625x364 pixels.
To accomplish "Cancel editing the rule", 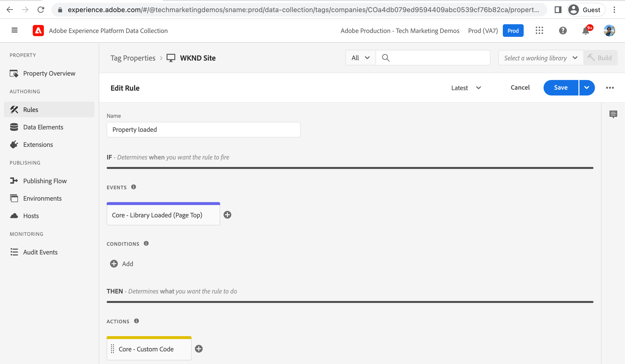I will tap(520, 87).
